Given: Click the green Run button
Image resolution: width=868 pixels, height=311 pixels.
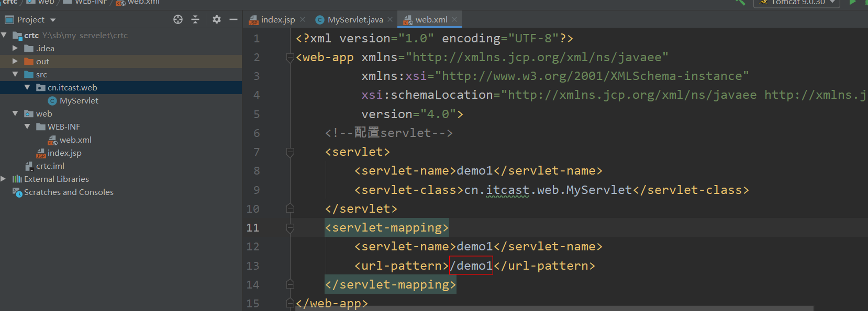Looking at the screenshot, I should 852,2.
